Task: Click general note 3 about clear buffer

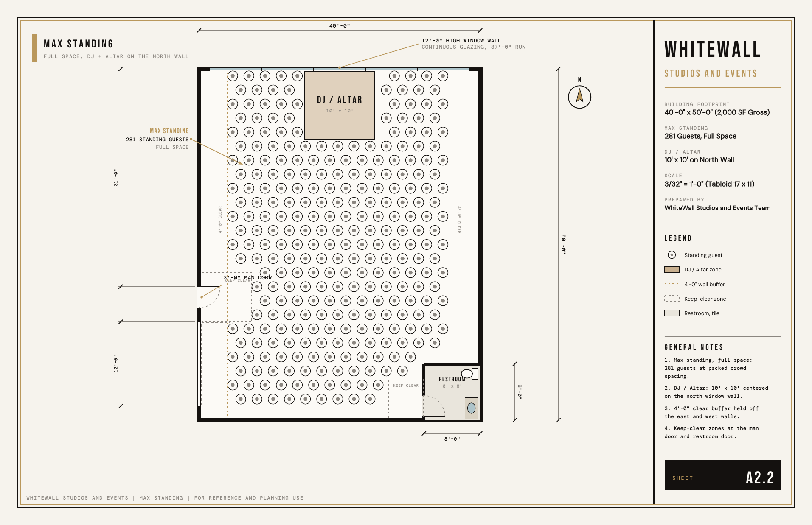Action: coord(711,412)
